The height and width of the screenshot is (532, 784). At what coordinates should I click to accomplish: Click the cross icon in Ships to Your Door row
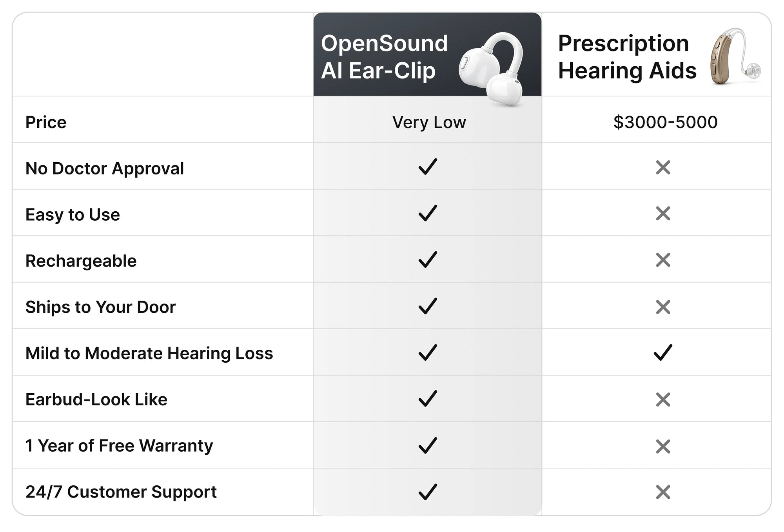point(663,307)
